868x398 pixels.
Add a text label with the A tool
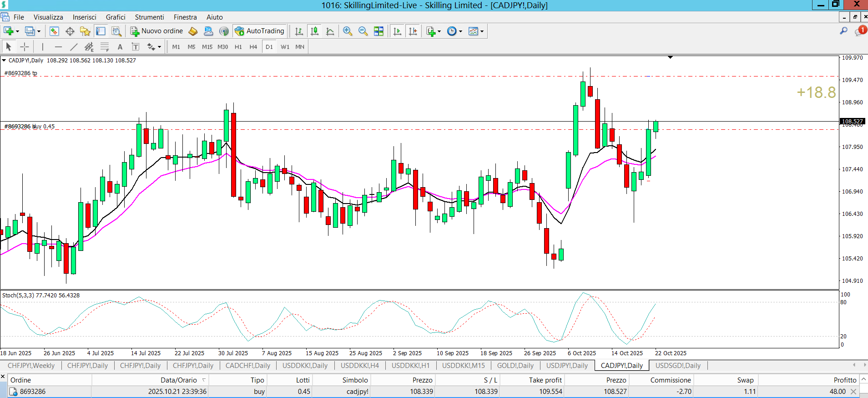(120, 46)
